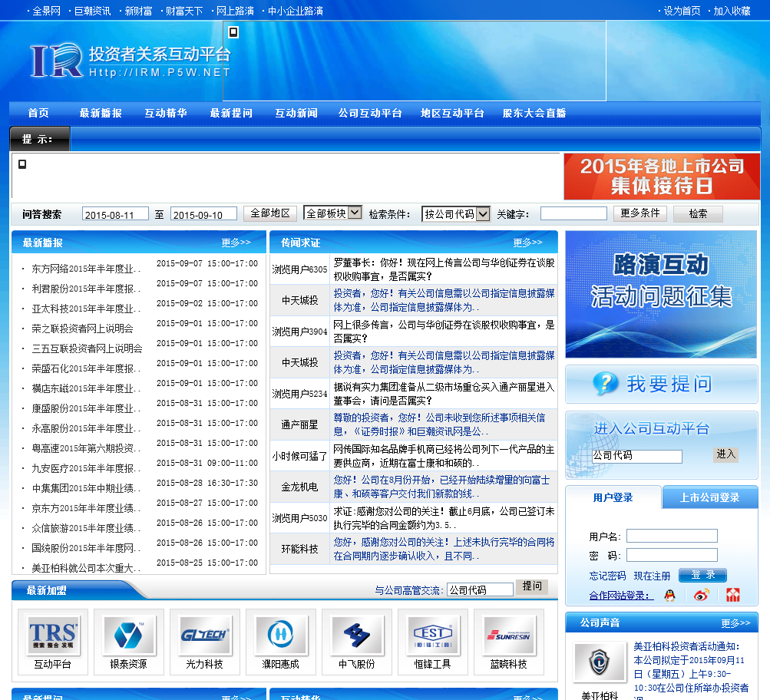Image resolution: width=770 pixels, height=700 pixels.
Task: Open 更多 link in 最新播报
Action: [236, 243]
